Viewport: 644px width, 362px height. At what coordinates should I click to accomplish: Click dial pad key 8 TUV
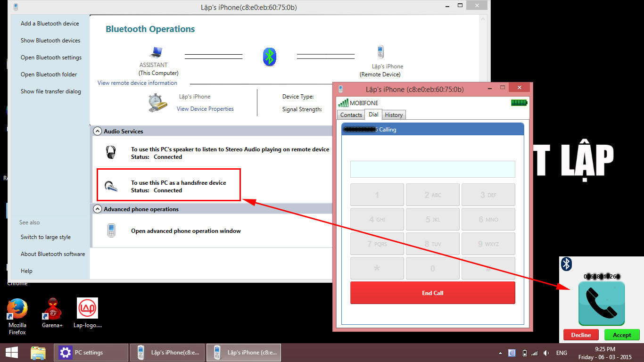[432, 244]
